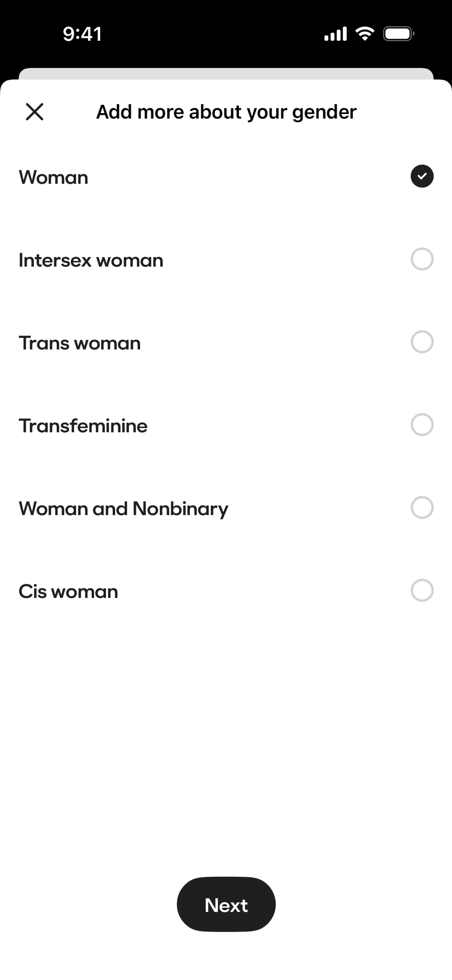The image size is (452, 980).
Task: Tap the Transfeminine label text
Action: (83, 426)
